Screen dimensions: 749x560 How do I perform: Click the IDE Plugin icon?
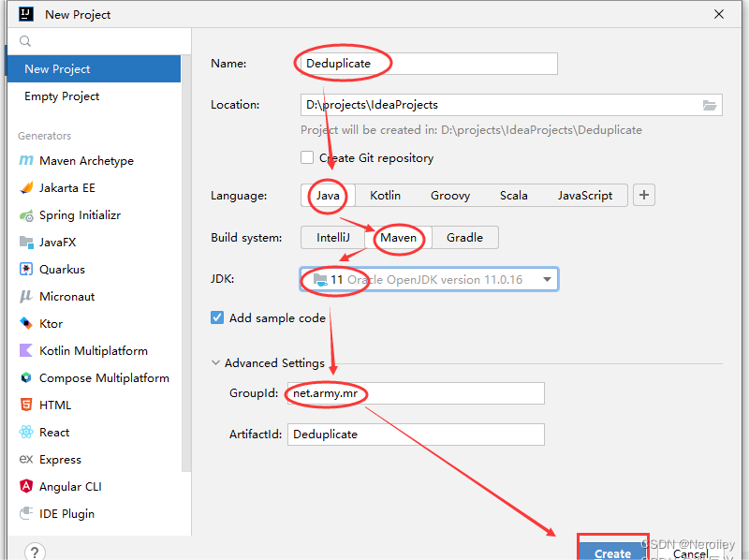(26, 514)
